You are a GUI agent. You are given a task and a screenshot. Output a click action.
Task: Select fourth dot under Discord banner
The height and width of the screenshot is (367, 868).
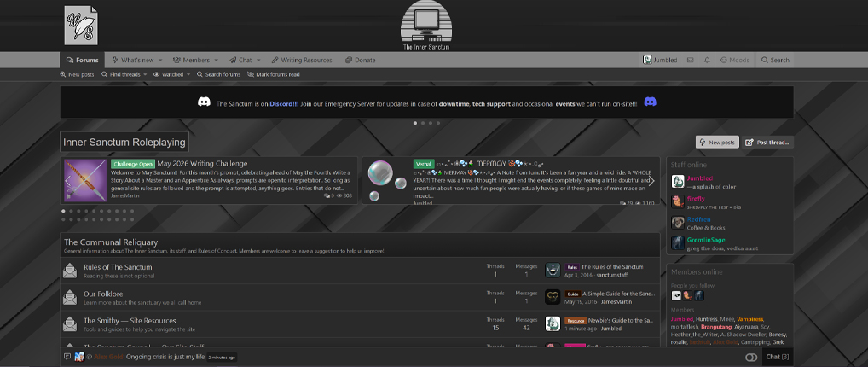(x=438, y=123)
